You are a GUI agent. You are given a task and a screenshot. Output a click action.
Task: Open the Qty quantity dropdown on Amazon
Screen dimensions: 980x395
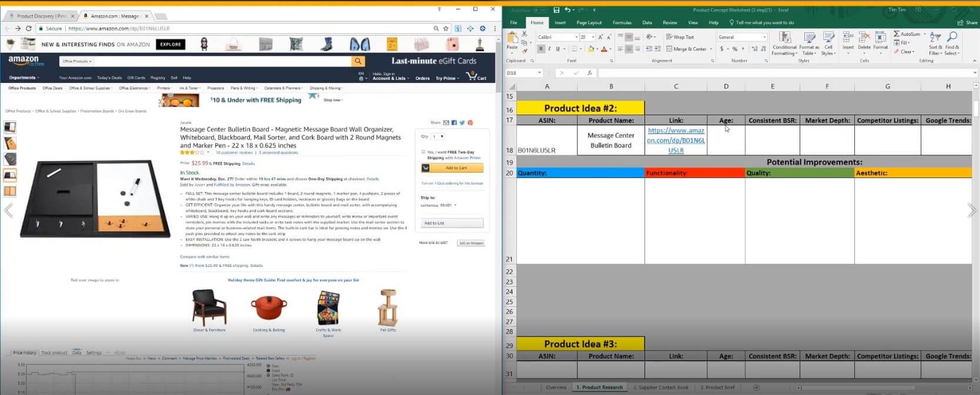coord(438,136)
